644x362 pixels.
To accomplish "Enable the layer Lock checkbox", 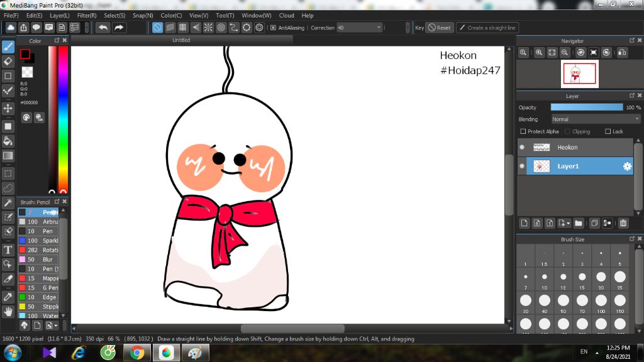I will point(608,131).
